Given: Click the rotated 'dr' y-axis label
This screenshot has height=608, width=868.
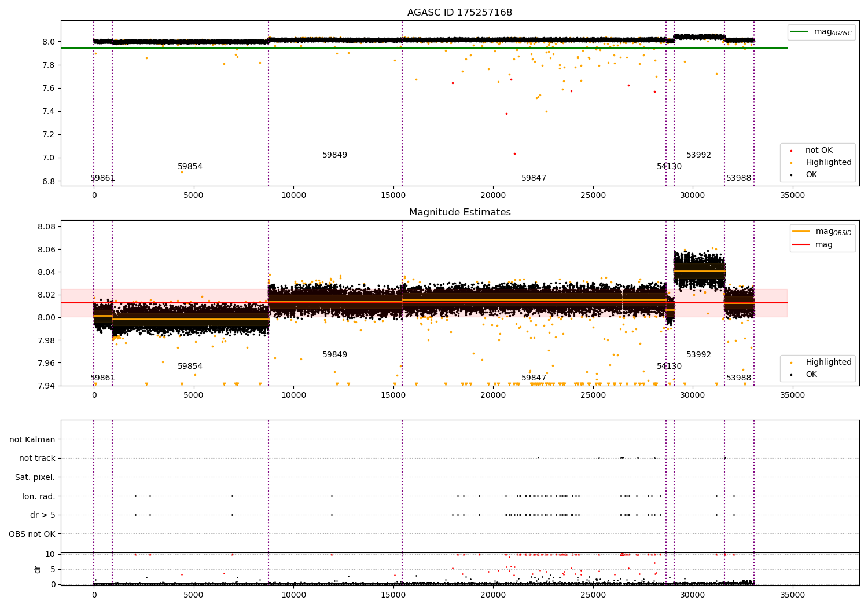Looking at the screenshot, I should pos(38,569).
